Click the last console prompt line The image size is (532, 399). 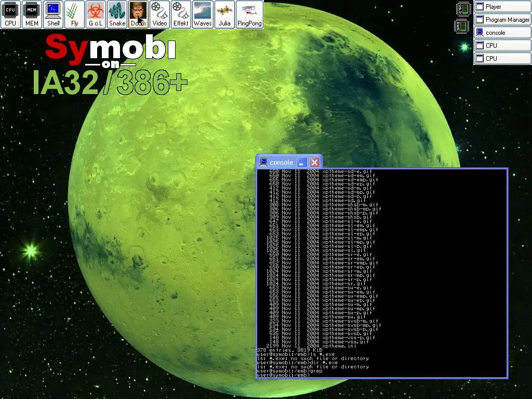283,375
